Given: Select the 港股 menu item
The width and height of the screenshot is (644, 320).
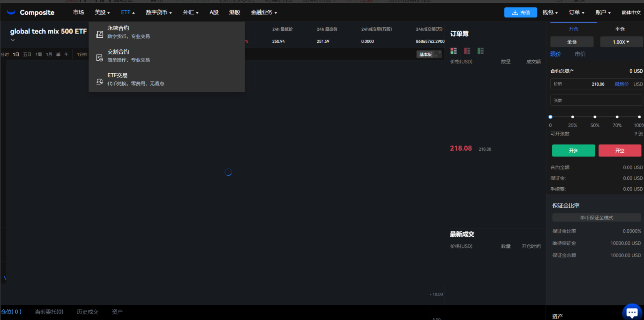Looking at the screenshot, I should click(x=235, y=12).
